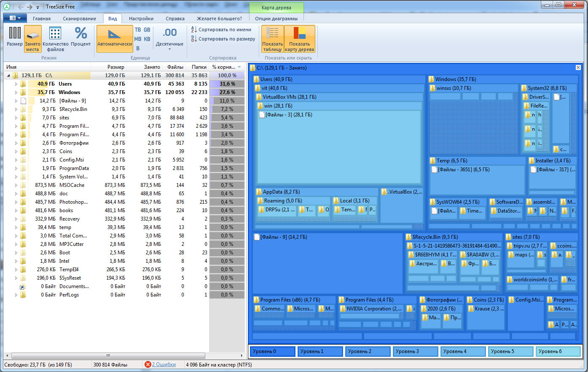588x372 pixels.
Task: Click the Program Files (x86) treemap block header
Action: (x=294, y=300)
